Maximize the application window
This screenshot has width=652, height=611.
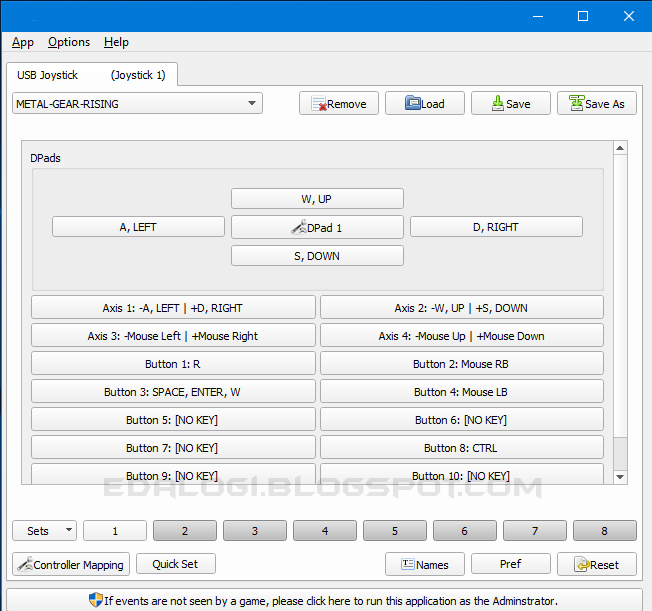click(583, 16)
